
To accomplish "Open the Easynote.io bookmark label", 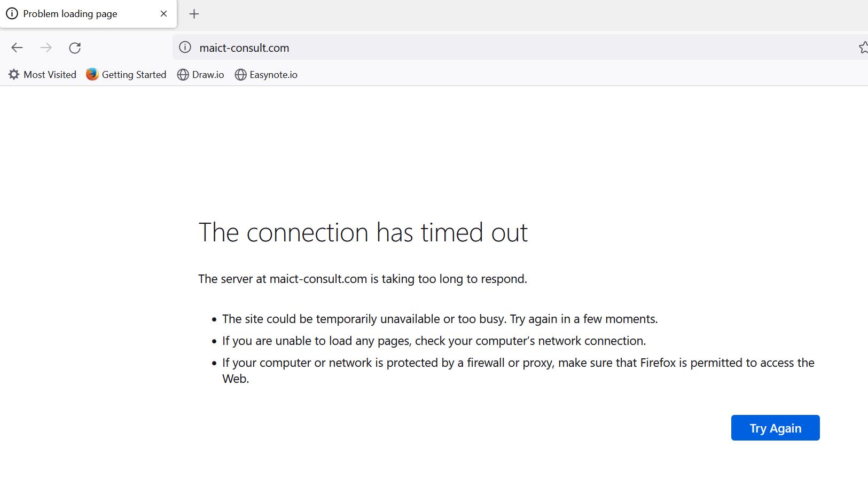I will (273, 75).
